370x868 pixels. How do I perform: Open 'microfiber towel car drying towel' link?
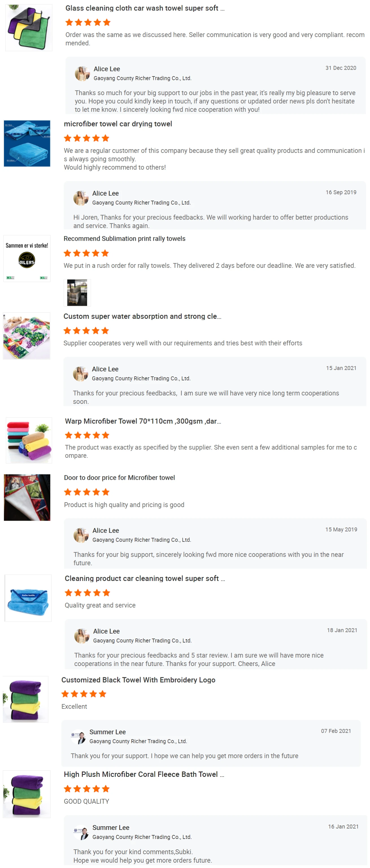tap(118, 124)
